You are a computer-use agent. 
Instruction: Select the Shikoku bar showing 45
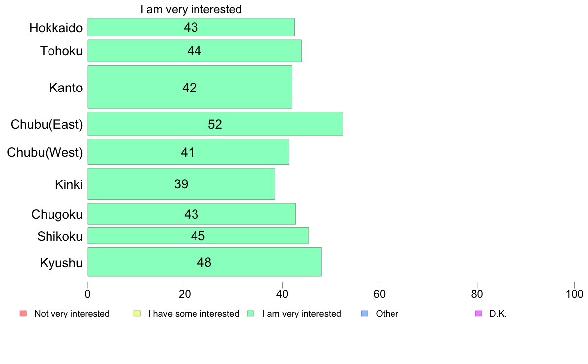click(198, 236)
